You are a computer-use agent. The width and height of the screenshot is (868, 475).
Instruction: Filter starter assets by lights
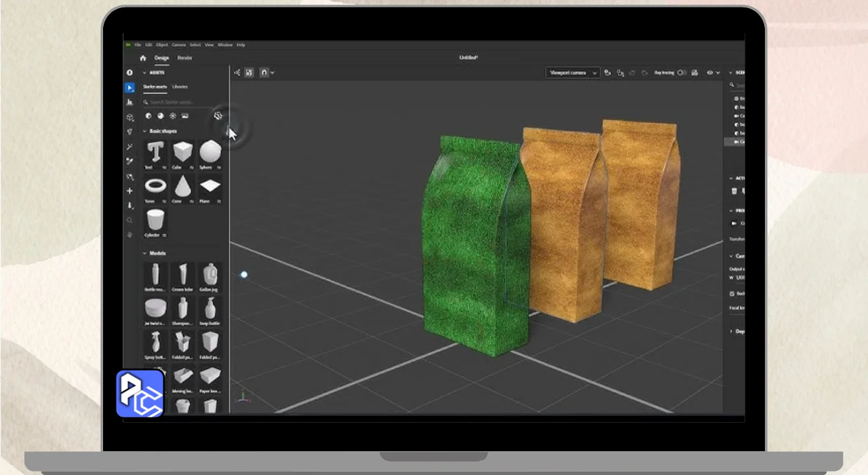173,116
